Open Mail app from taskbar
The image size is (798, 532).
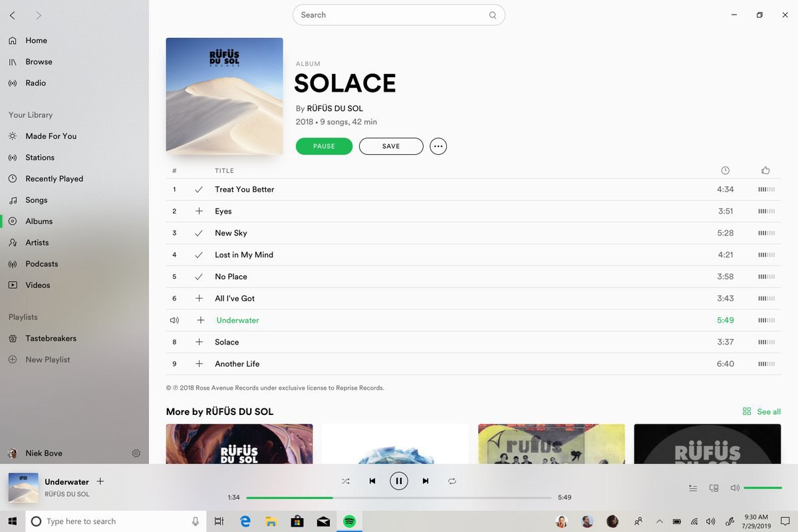(x=323, y=521)
